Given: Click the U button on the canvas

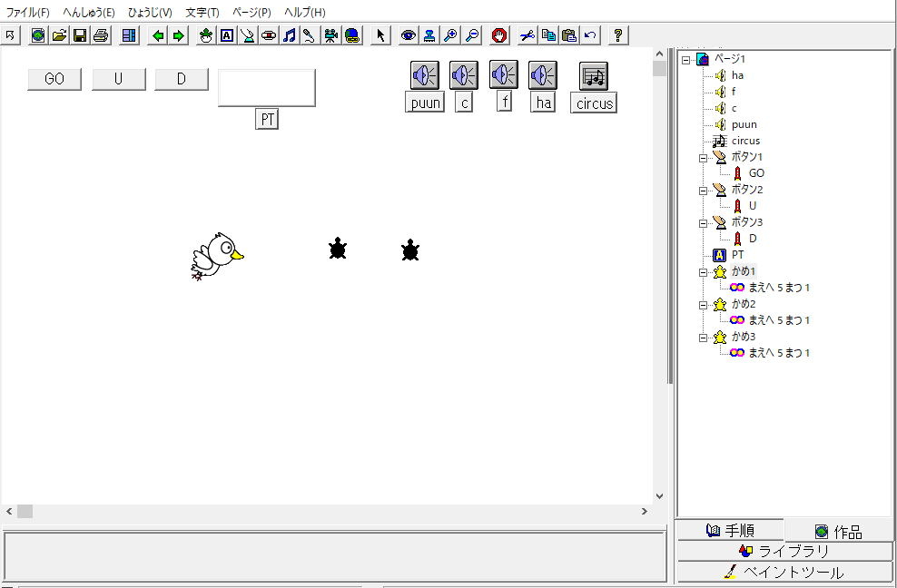Looking at the screenshot, I should tap(118, 79).
